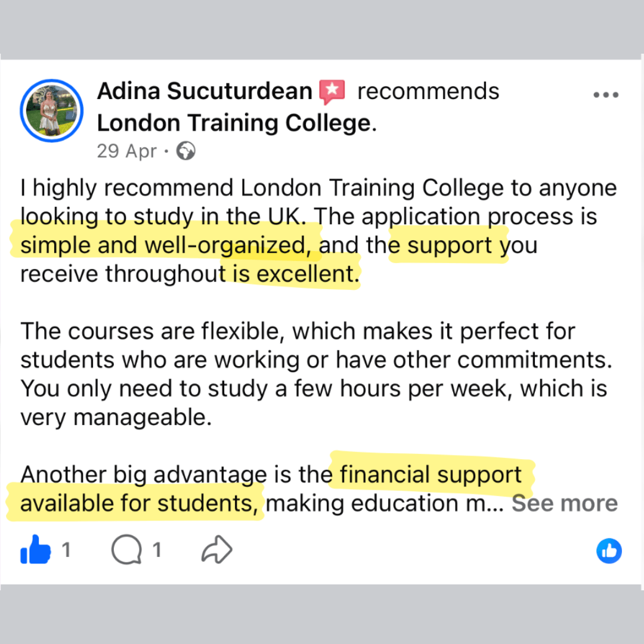Viewport: 644px width, 644px height.
Task: Open Adina's circular profile picture
Action: (52, 111)
